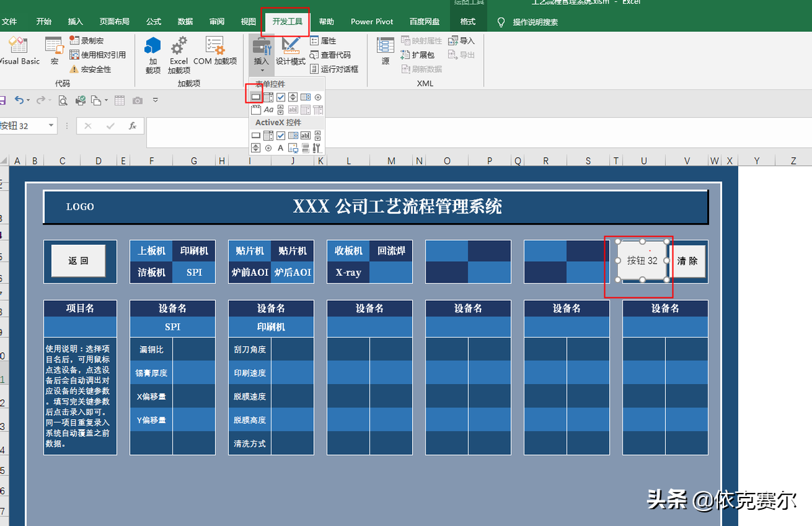The image size is (812, 526).
Task: Select ActiveX Spin Button icon
Action: tap(256, 147)
